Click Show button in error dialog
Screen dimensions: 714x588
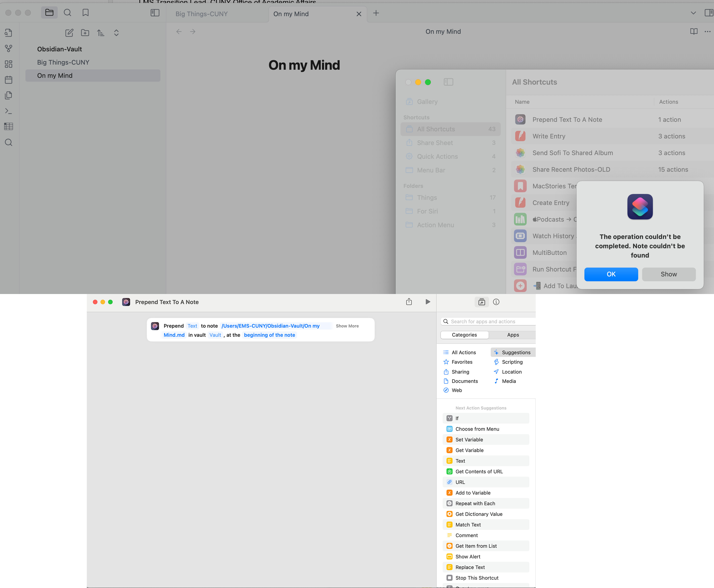coord(668,274)
